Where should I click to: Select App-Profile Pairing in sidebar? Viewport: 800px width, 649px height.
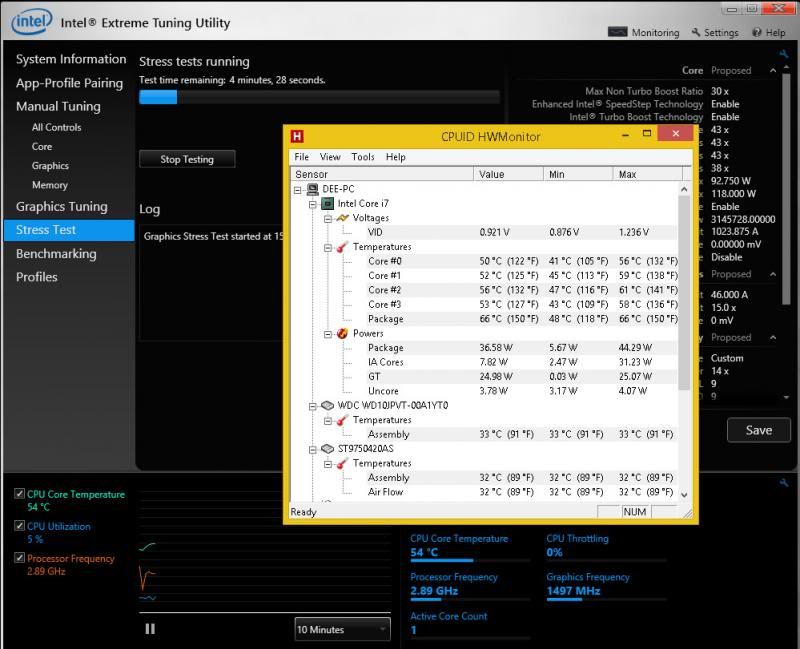(x=69, y=83)
